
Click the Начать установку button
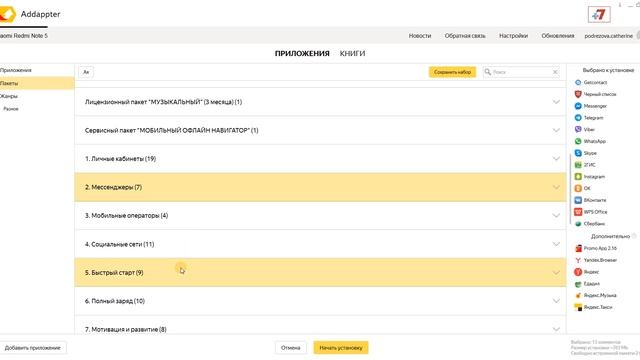pos(341,348)
